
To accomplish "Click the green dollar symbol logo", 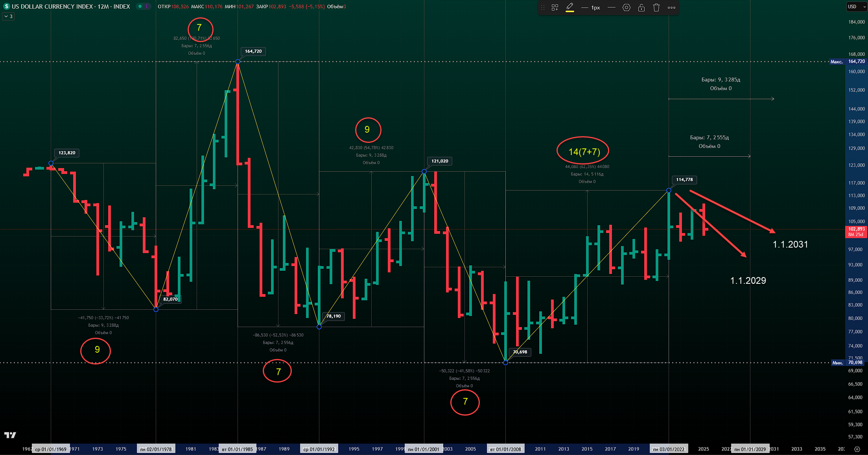I will 6,6.
